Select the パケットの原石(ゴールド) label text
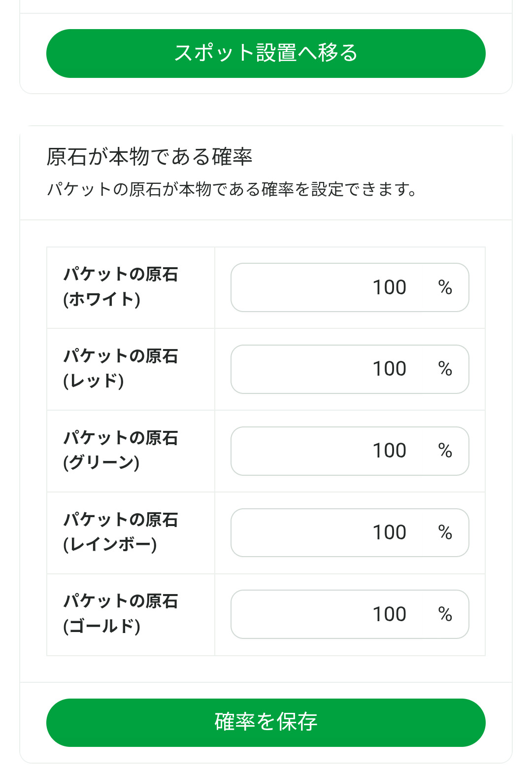The height and width of the screenshot is (774, 532). click(121, 614)
